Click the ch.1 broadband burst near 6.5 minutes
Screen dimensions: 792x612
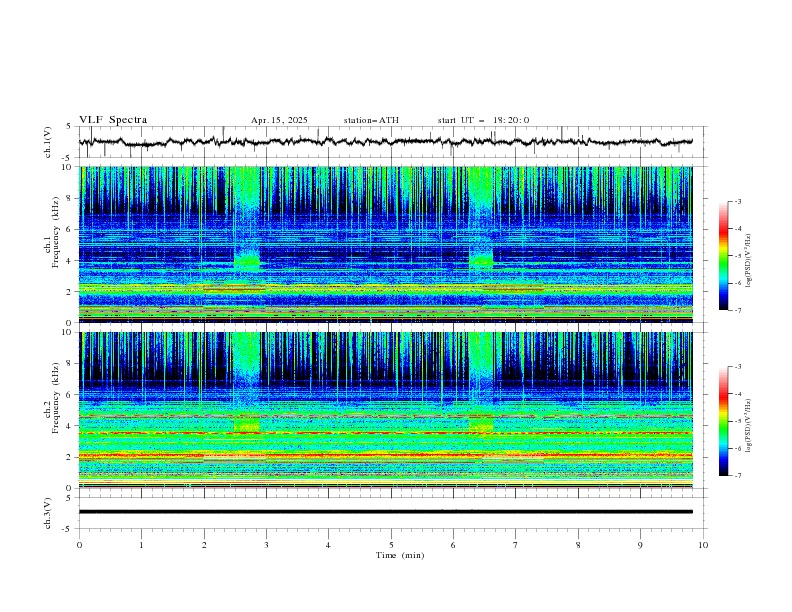(480, 217)
